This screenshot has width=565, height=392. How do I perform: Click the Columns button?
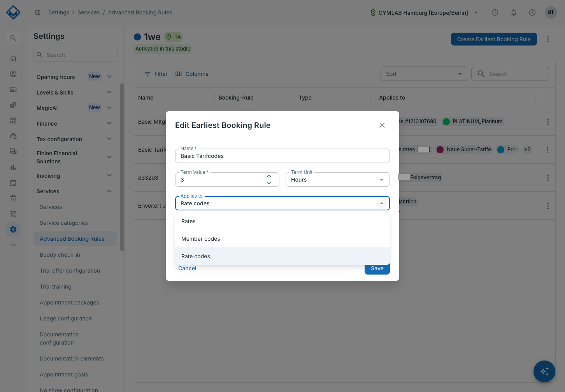click(192, 74)
